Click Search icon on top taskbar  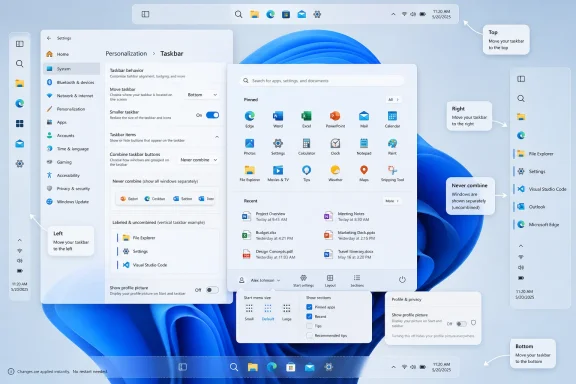click(x=238, y=14)
